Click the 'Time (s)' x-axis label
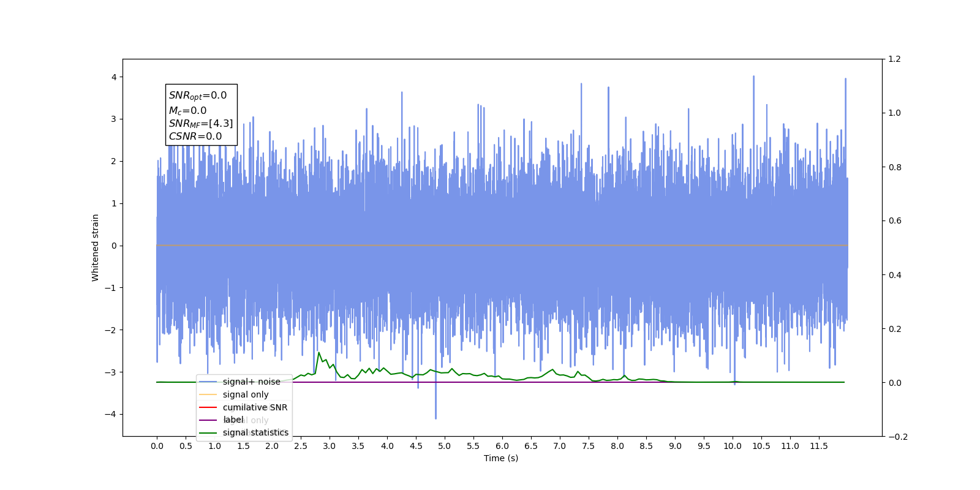The image size is (980, 490). pyautogui.click(x=501, y=458)
